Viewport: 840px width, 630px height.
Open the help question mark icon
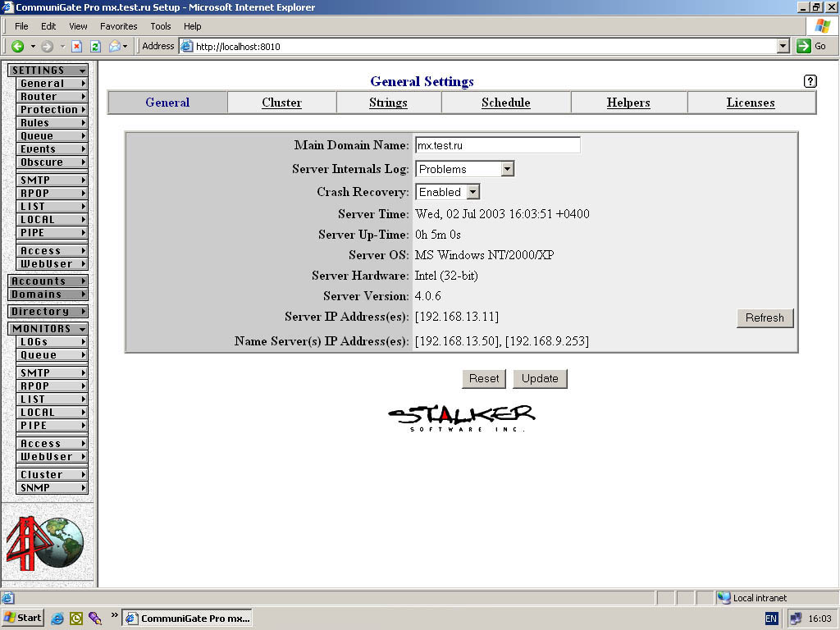click(x=810, y=81)
